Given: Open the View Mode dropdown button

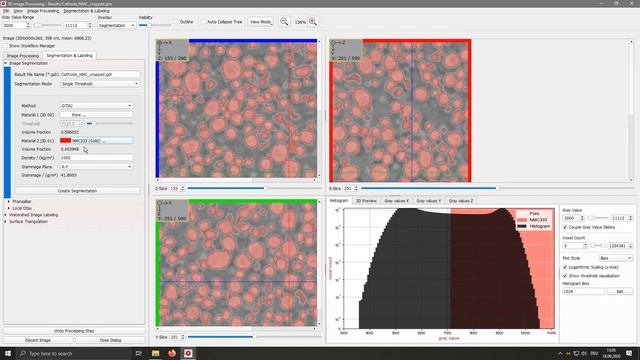Looking at the screenshot, I should (260, 22).
